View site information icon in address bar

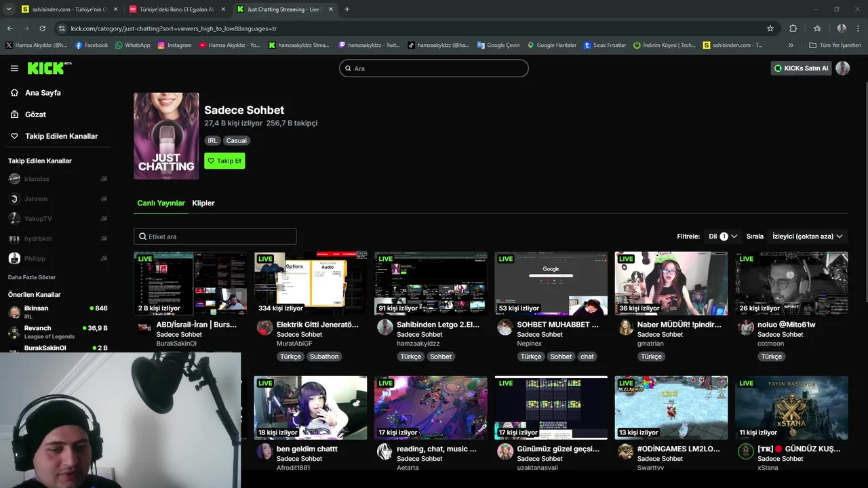click(62, 28)
